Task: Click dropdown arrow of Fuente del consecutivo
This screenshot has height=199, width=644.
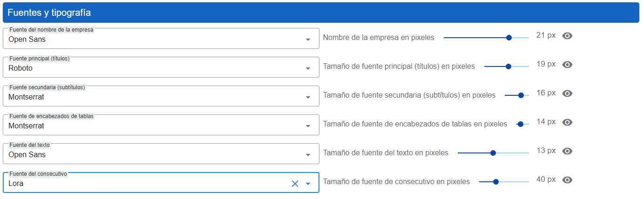Action: (x=308, y=184)
